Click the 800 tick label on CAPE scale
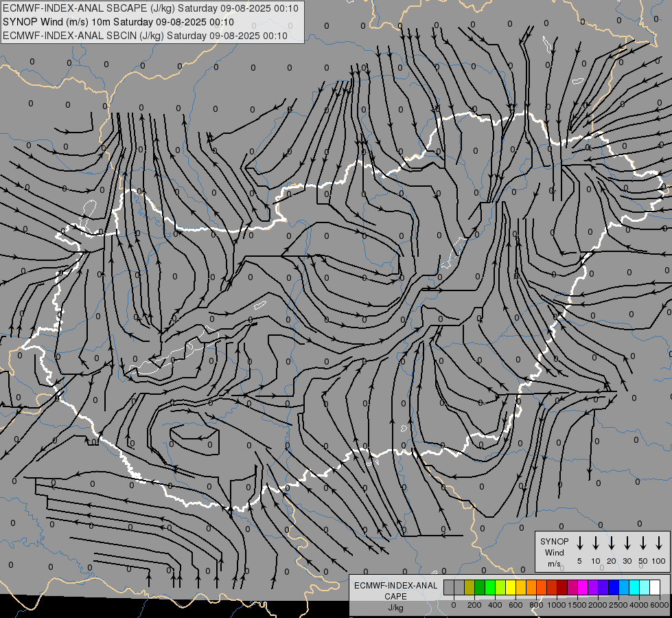672x618 pixels. [536, 605]
